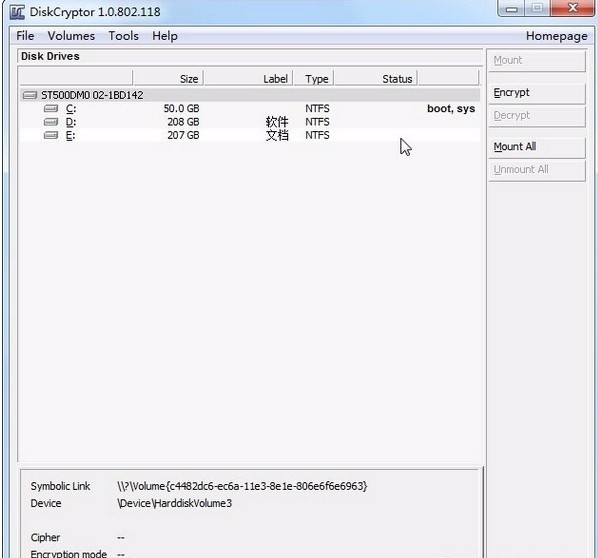Screen dimensions: 598x558
Task: Click the D: drive volume icon
Action: pos(51,122)
